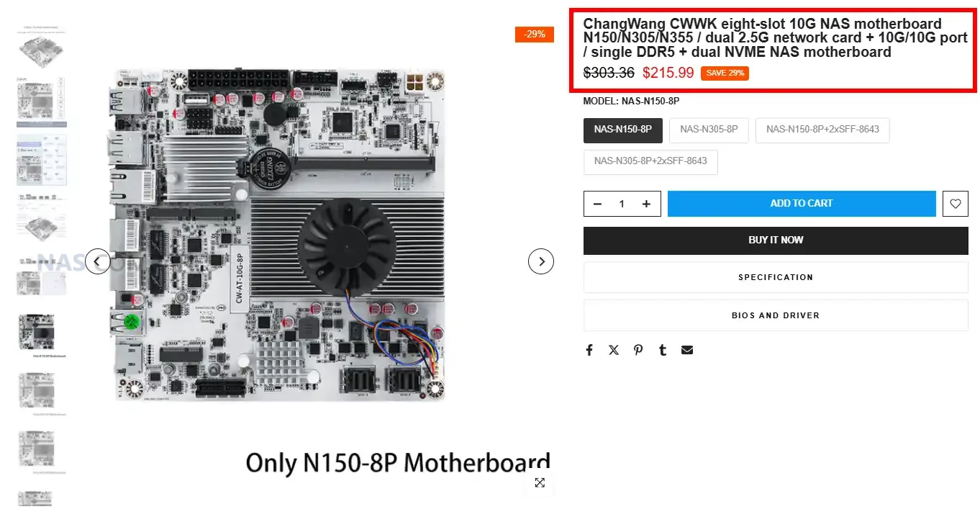Add item to wishlist with heart icon
The image size is (980, 522).
tap(955, 204)
